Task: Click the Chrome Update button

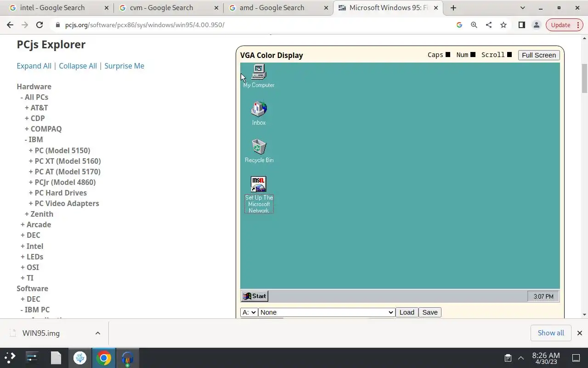Action: [564, 25]
